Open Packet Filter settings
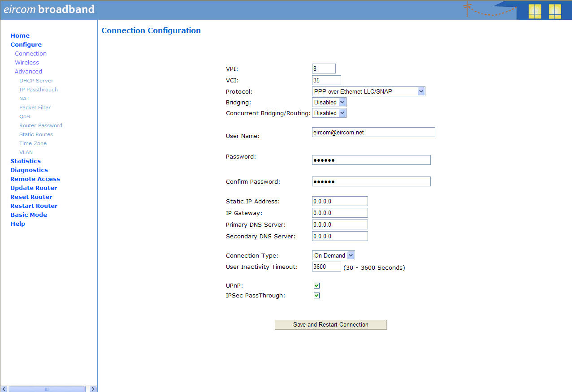 coord(35,108)
